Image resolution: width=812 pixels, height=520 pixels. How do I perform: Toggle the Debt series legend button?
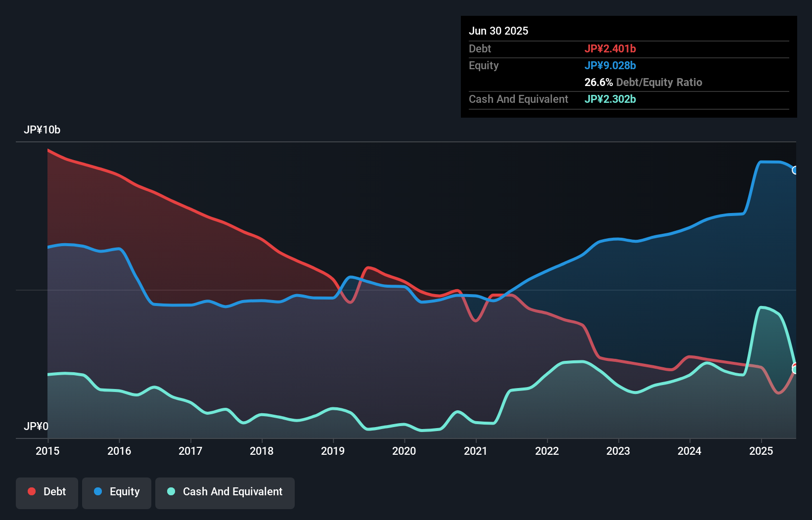tap(47, 493)
